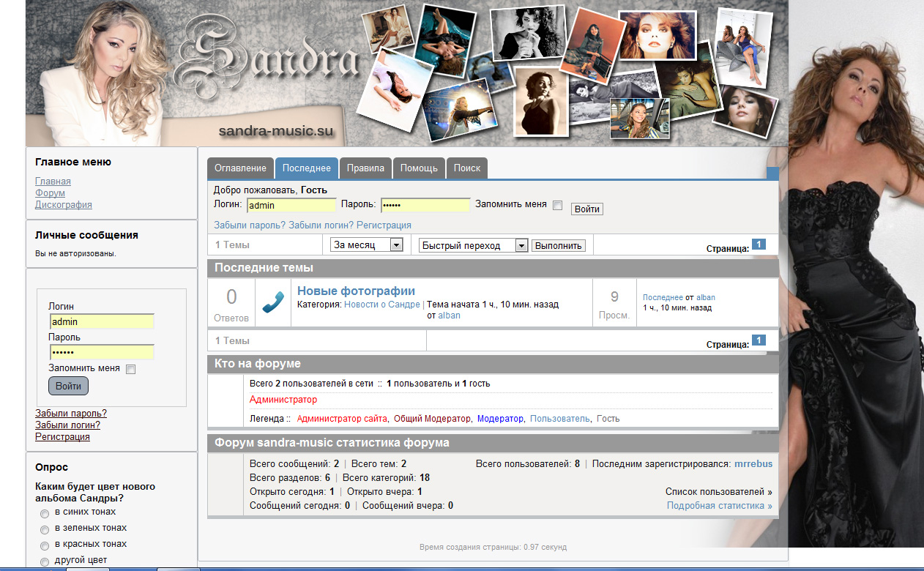
Task: Open Подробная статистика »
Action: point(720,506)
